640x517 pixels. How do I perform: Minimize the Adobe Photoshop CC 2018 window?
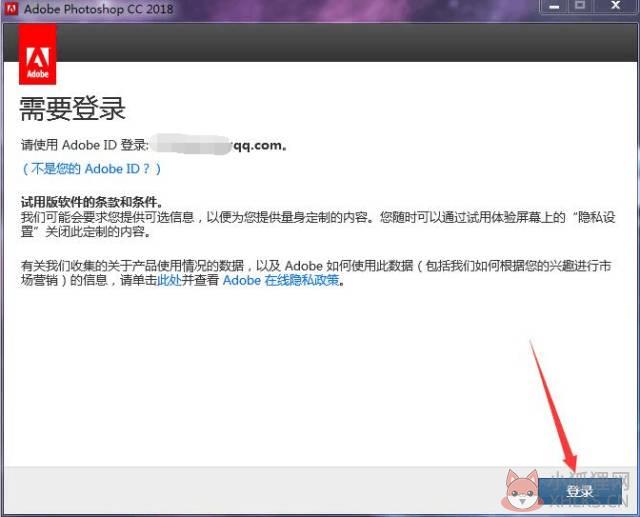tap(554, 7)
